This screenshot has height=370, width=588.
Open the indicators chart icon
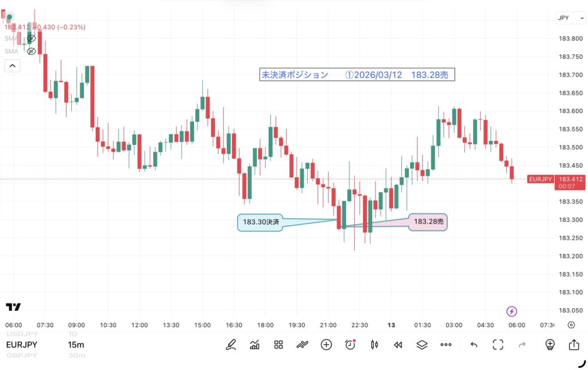tap(255, 344)
